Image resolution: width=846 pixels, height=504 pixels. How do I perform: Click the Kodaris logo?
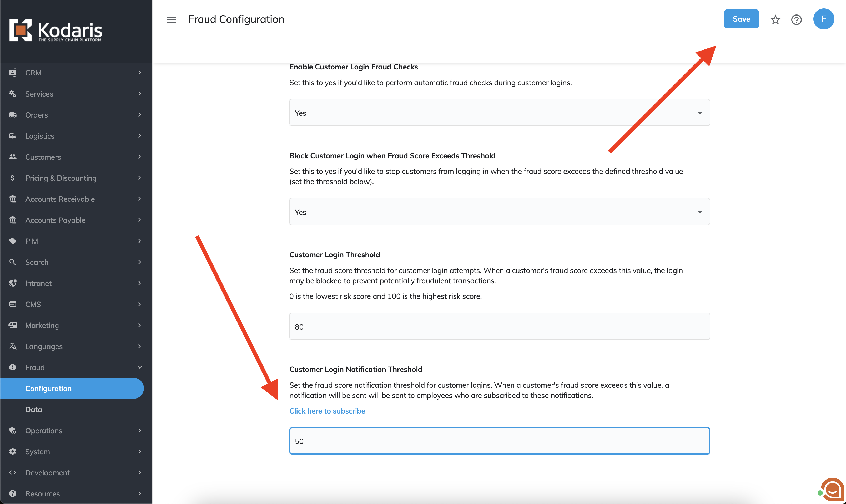[x=56, y=30]
